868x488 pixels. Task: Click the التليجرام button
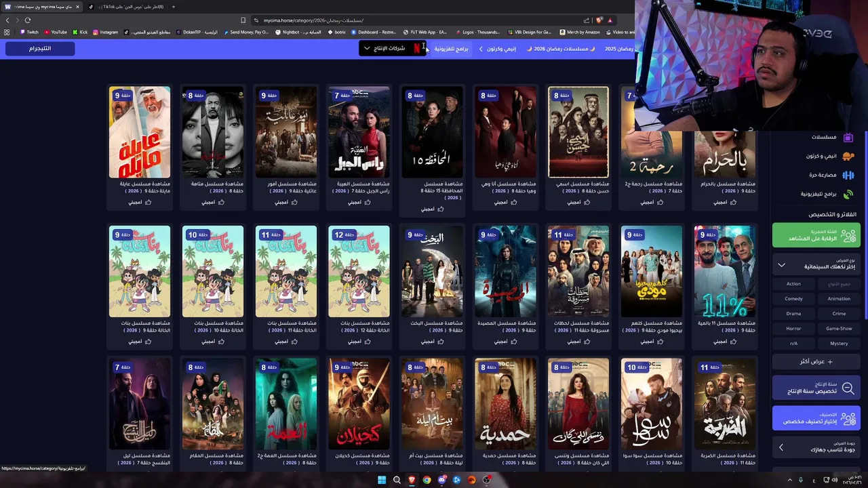[x=39, y=49]
